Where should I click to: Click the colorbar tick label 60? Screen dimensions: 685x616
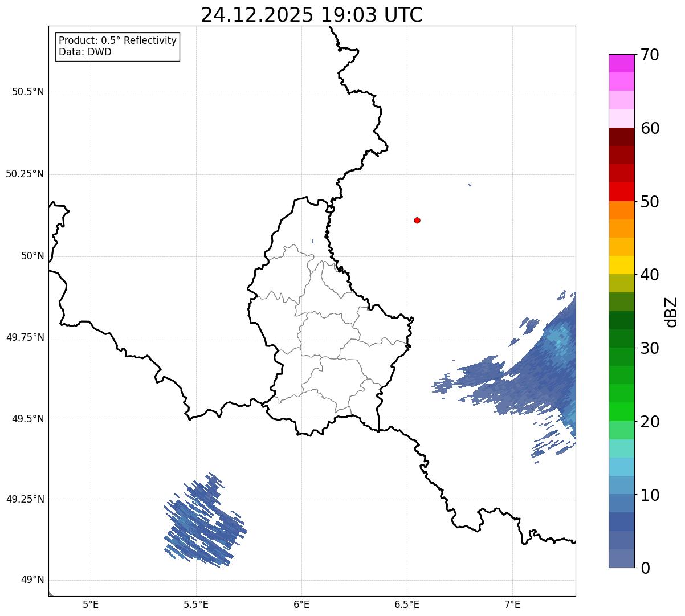(650, 128)
